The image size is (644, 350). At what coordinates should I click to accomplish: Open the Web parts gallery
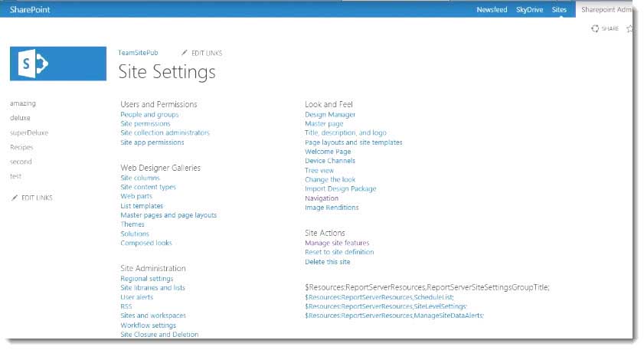[x=136, y=196]
